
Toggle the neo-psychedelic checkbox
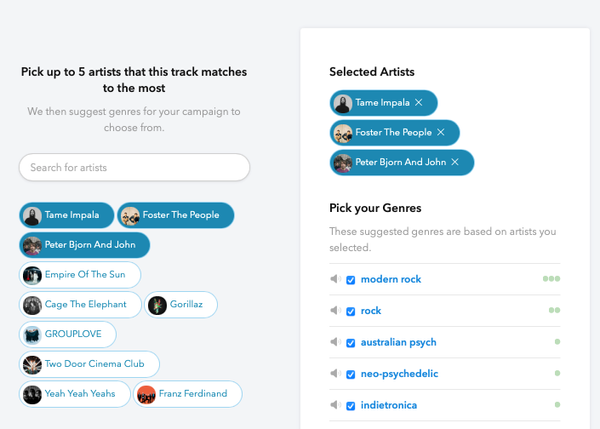351,374
